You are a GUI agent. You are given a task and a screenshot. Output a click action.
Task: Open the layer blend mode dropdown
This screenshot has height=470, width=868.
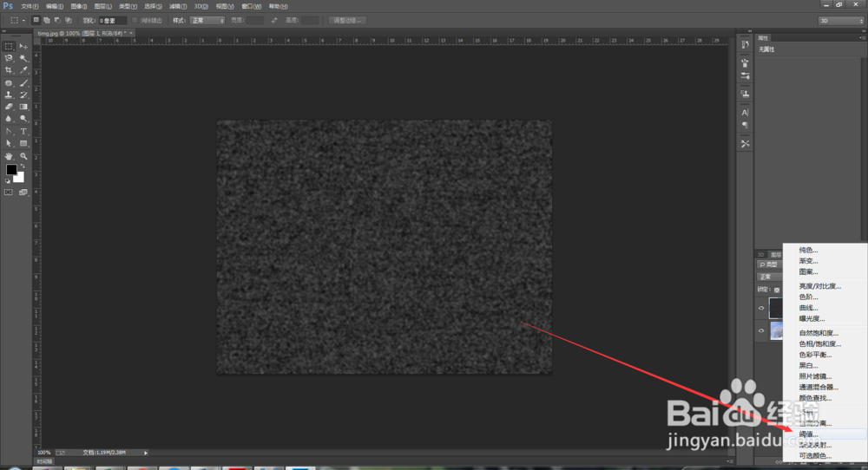769,277
